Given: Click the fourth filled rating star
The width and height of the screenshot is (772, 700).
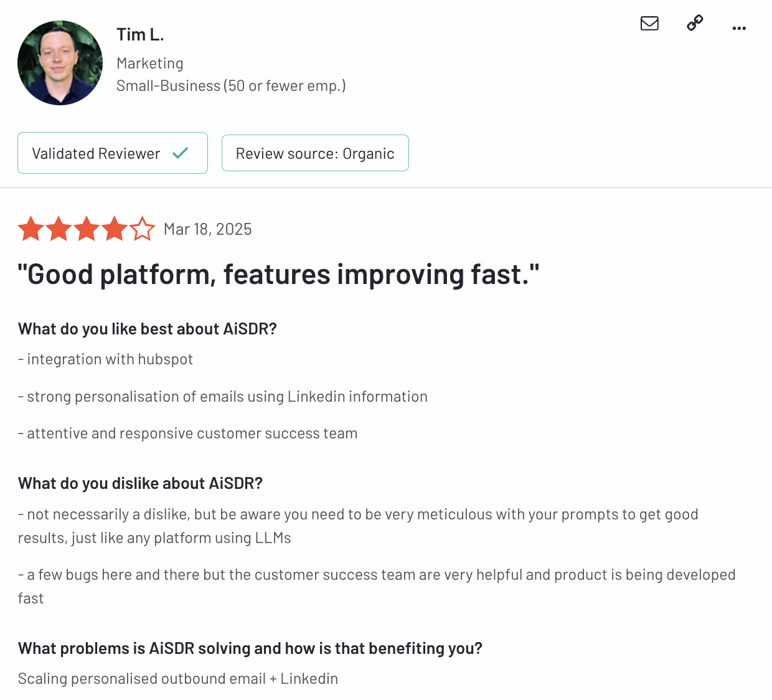Looking at the screenshot, I should coord(115,229).
